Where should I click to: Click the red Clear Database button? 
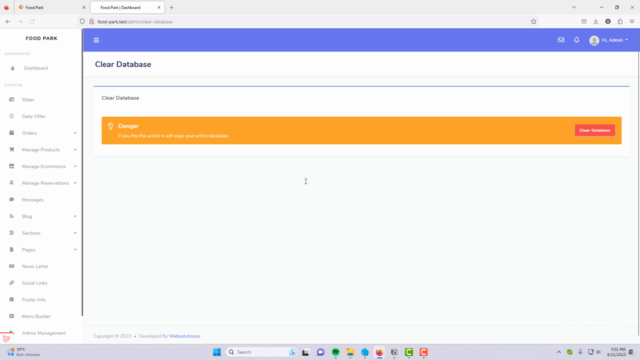point(595,130)
